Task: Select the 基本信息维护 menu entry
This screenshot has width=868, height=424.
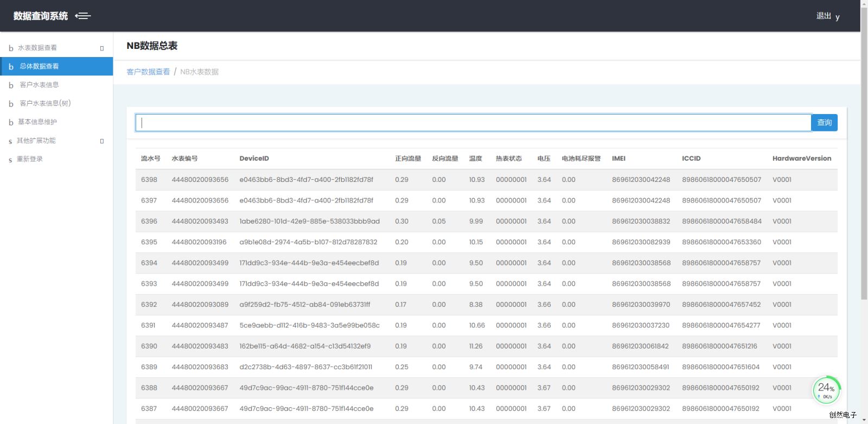Action: click(x=37, y=122)
